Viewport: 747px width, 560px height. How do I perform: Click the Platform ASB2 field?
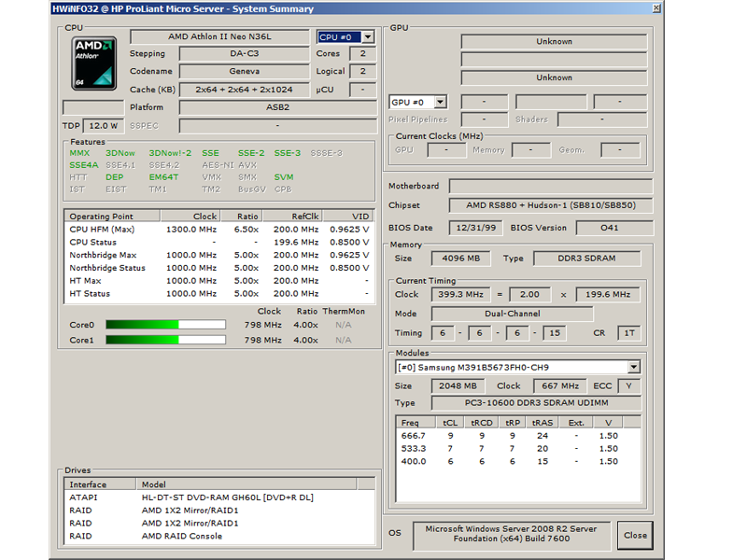pos(277,107)
